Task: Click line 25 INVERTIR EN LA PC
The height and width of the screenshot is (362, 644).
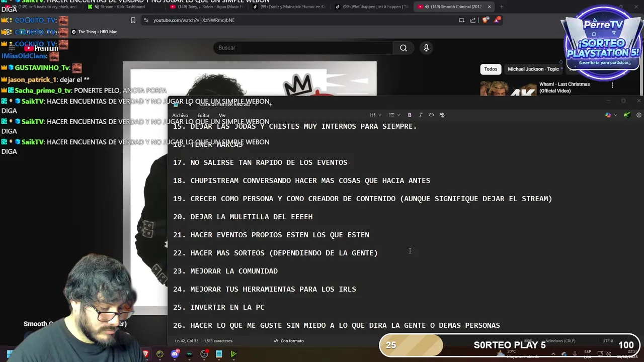Action: pos(219,308)
